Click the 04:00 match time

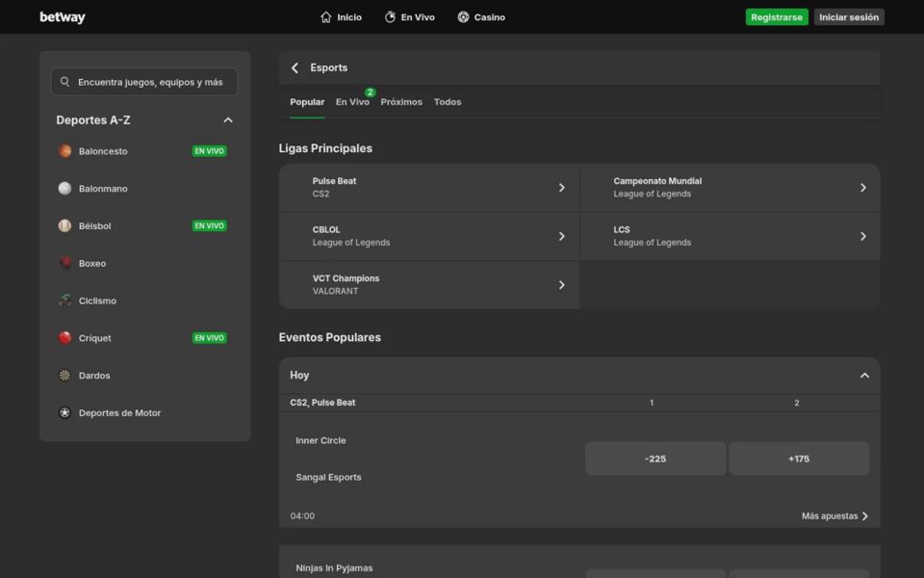[302, 516]
